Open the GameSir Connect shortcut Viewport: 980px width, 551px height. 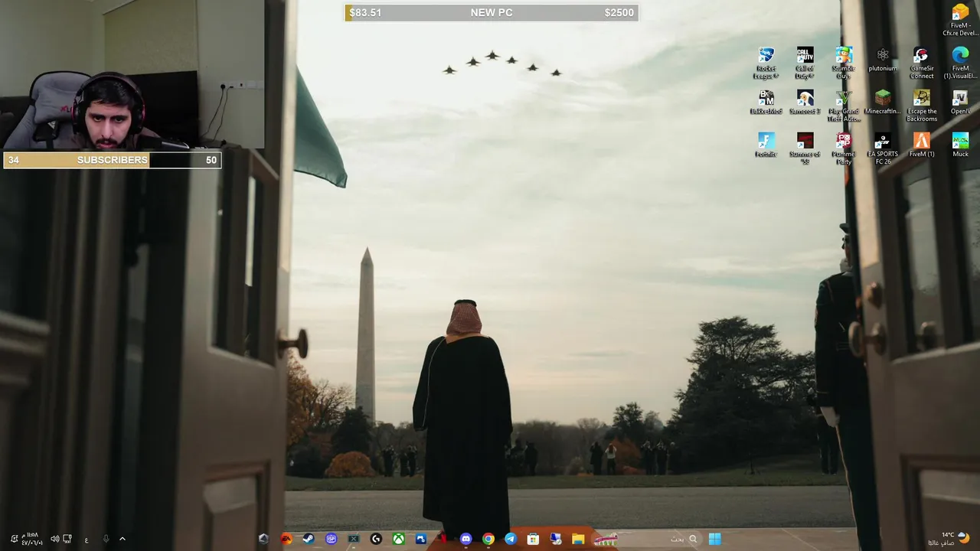click(x=922, y=63)
